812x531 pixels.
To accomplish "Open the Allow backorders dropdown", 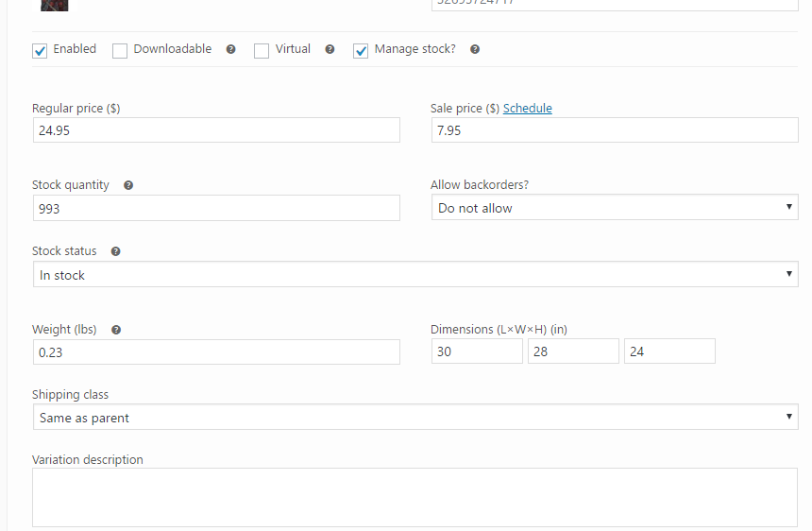I will 615,207.
